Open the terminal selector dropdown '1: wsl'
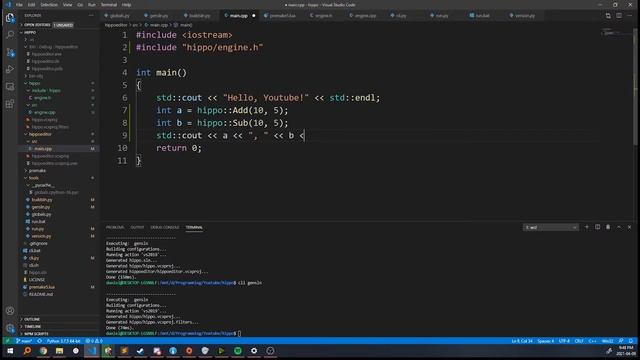Screen dimensions: 640x360 point(550,227)
